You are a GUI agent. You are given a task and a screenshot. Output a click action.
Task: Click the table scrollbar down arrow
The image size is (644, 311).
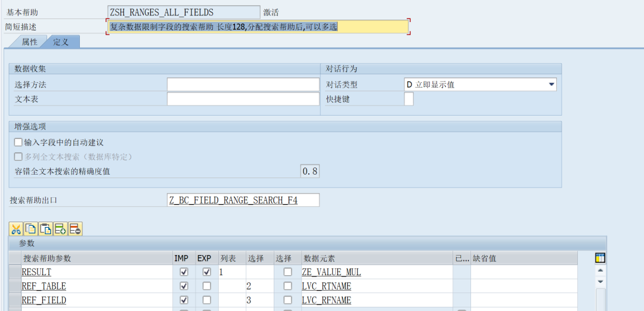click(600, 281)
